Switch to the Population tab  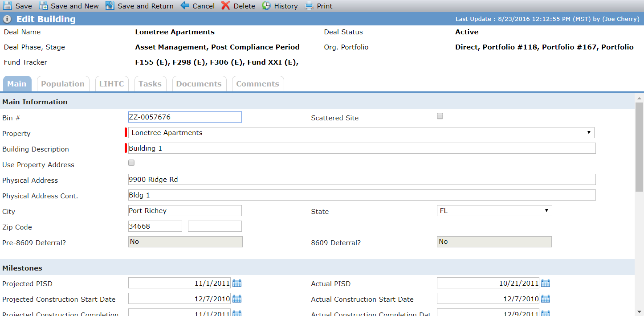point(63,84)
